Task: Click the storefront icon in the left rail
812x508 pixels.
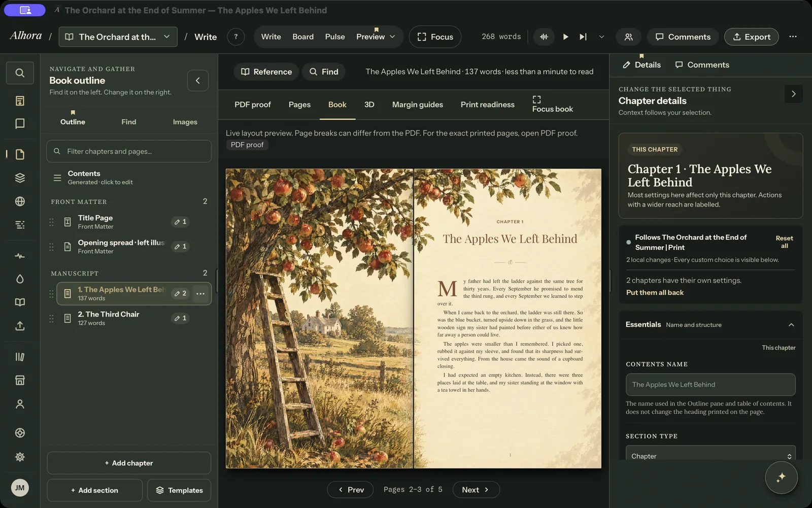Action: click(x=20, y=381)
